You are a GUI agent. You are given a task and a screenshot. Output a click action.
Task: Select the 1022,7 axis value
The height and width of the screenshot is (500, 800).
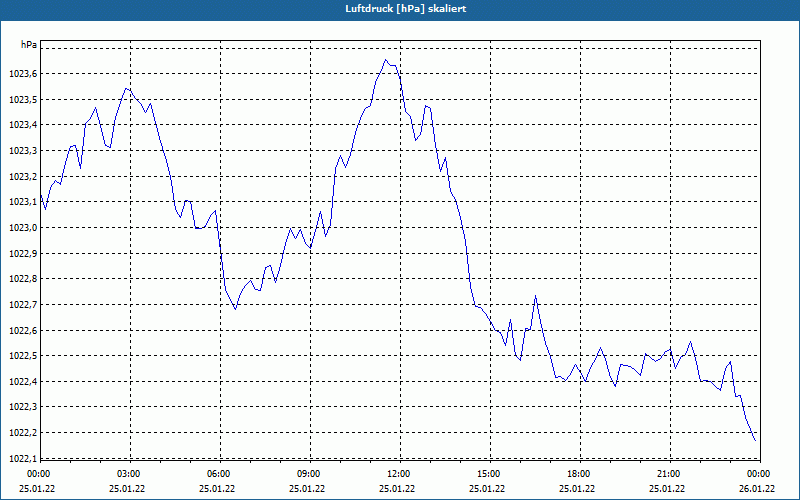23,305
